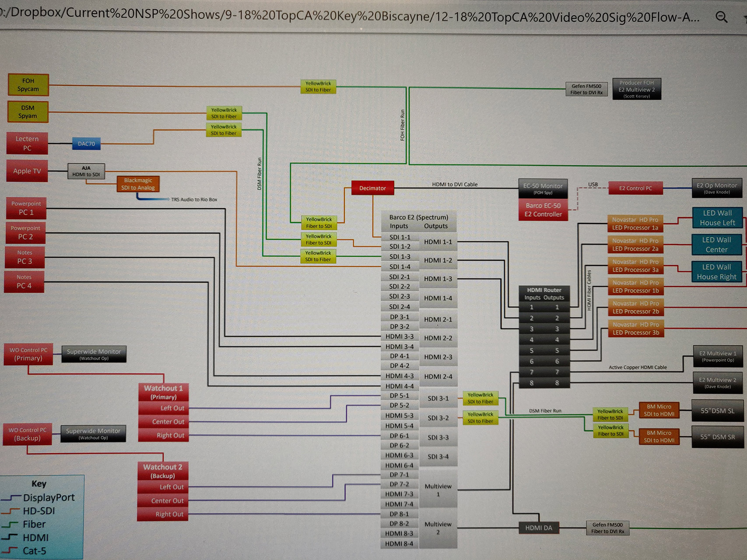This screenshot has height=560, width=747.
Task: Click Novastar LED Processor 2a box
Action: pyautogui.click(x=635, y=245)
